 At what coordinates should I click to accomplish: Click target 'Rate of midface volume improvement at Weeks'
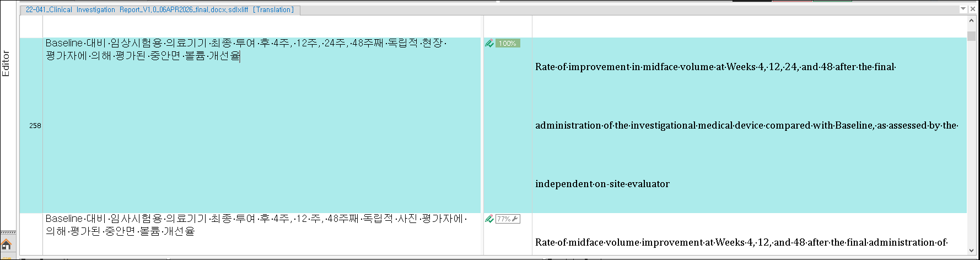[x=741, y=242]
